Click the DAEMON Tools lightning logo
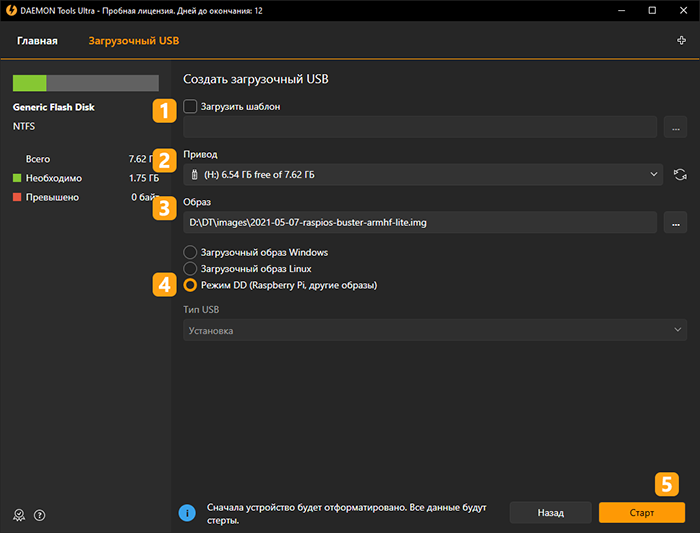This screenshot has height=533, width=700. point(11,10)
